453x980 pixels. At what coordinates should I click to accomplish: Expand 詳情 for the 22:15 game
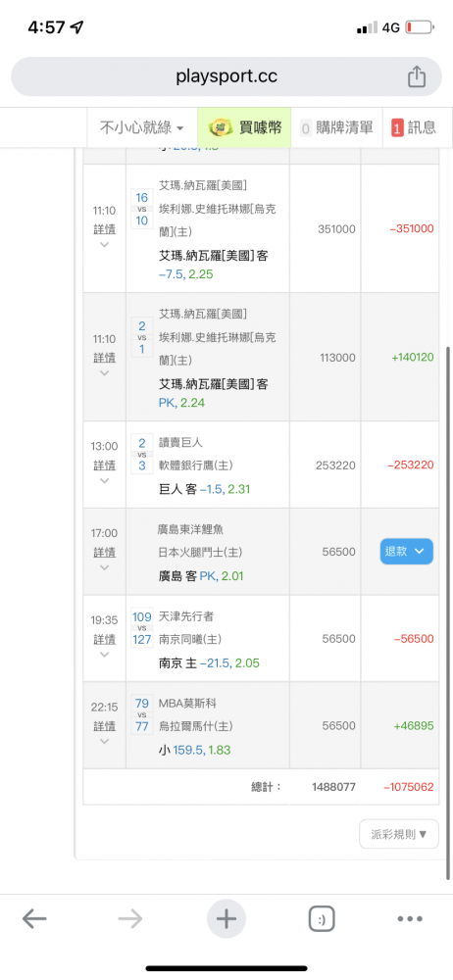pyautogui.click(x=105, y=725)
